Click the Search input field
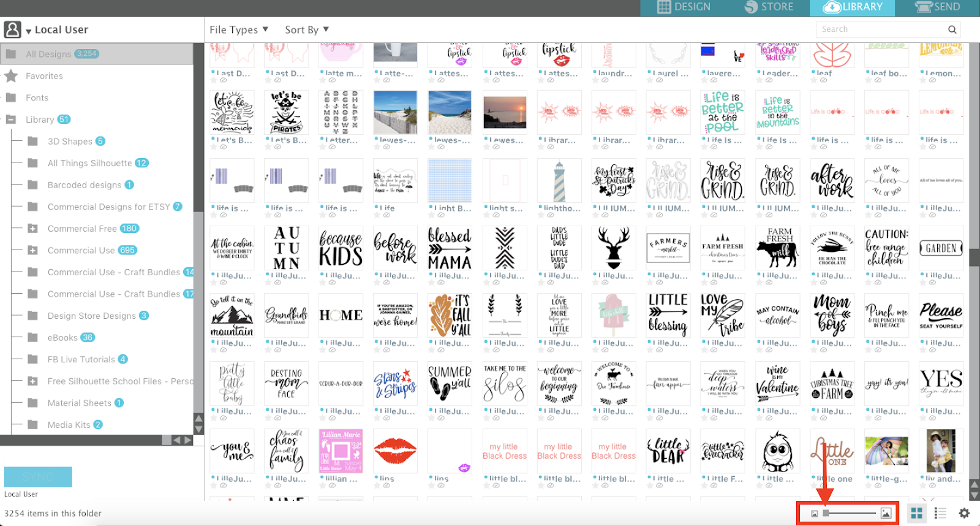 tap(888, 29)
